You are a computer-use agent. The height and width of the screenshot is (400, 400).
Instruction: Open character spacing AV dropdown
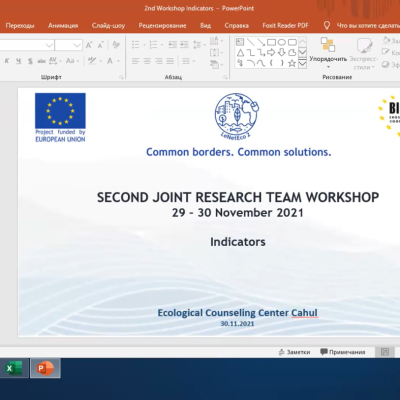[x=55, y=61]
